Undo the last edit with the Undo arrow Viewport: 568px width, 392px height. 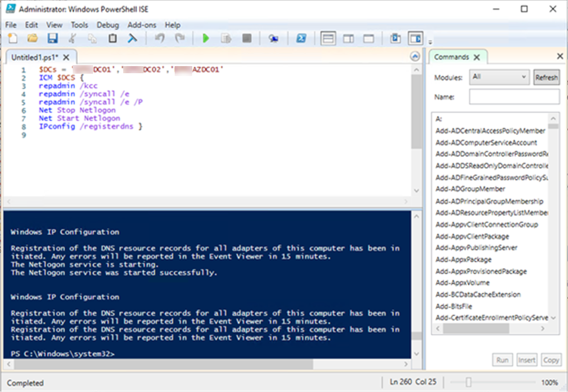click(160, 39)
